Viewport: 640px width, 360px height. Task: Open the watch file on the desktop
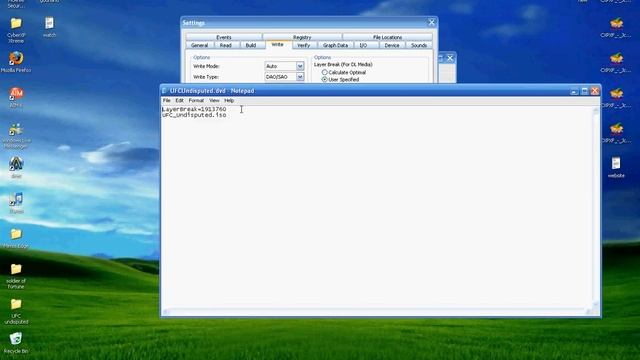pos(49,27)
